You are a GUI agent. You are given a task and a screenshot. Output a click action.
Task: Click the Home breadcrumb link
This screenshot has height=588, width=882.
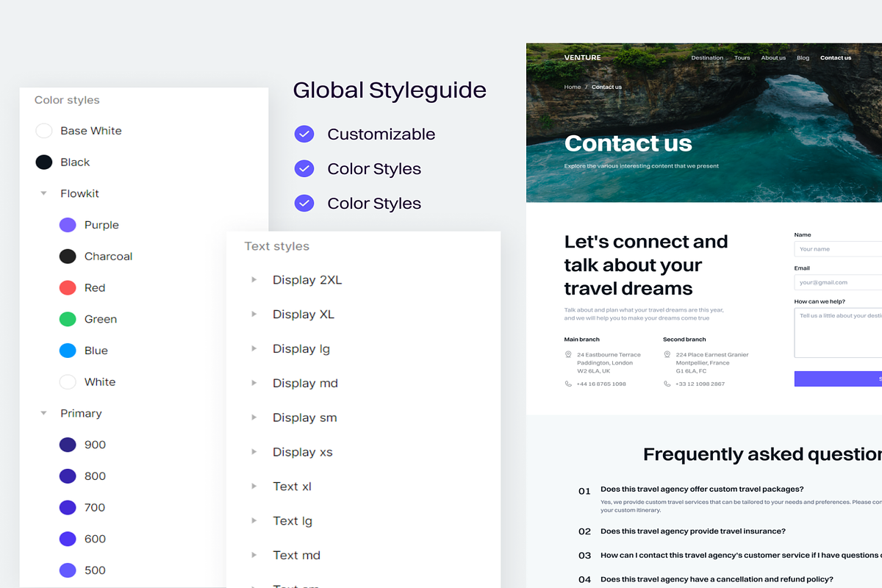(572, 87)
